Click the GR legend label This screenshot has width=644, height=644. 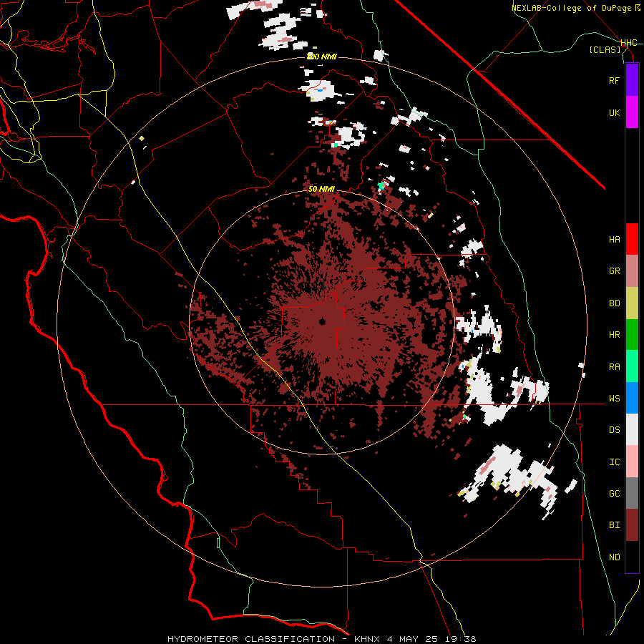[x=614, y=271]
